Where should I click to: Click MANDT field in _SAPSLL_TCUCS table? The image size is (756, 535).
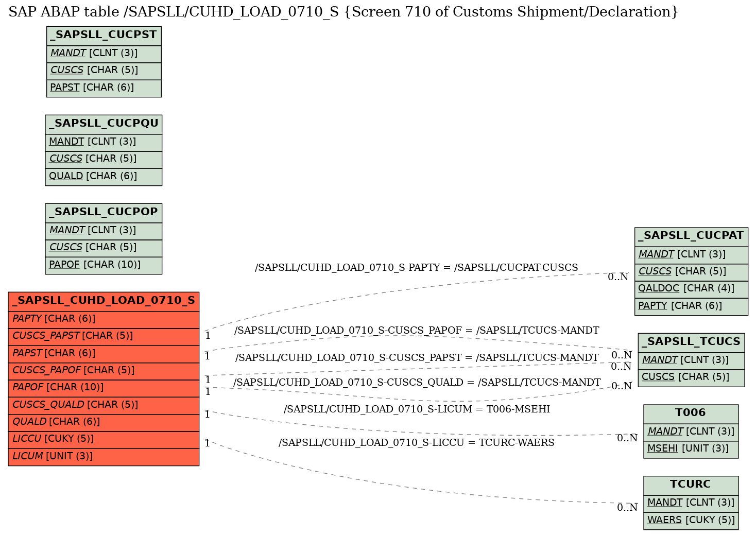(691, 360)
